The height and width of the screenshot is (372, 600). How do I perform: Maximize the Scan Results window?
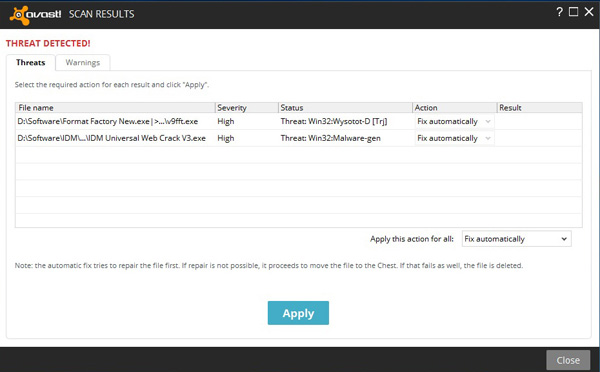coord(574,12)
